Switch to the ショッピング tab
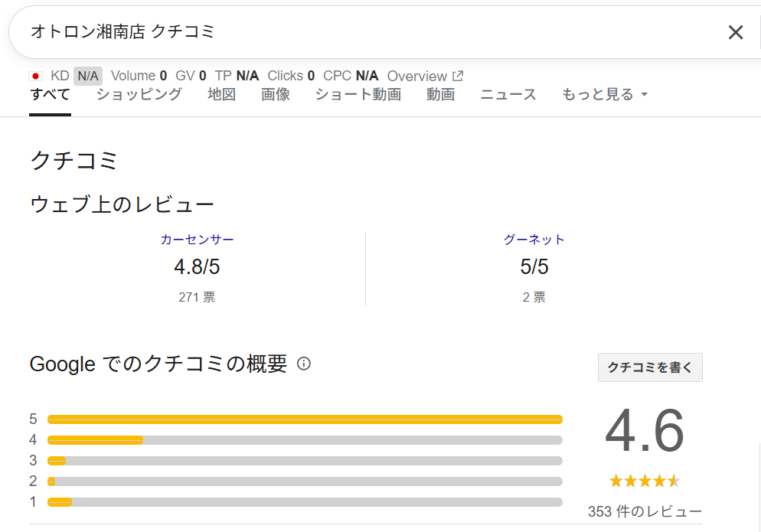 click(x=139, y=95)
